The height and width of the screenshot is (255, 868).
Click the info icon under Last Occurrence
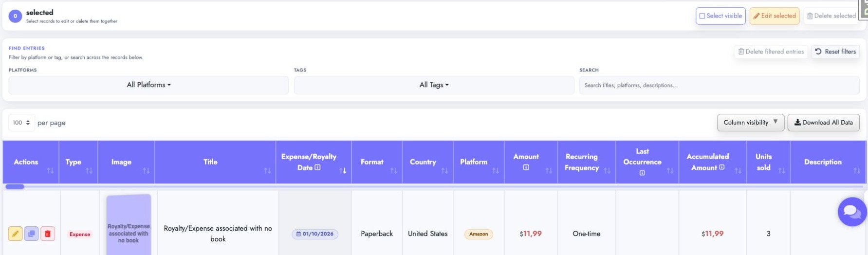coord(642,173)
